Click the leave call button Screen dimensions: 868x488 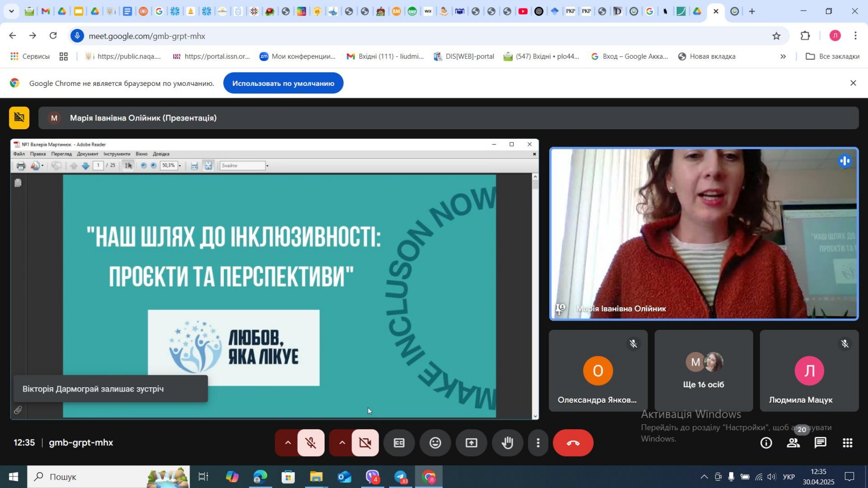pyautogui.click(x=572, y=443)
